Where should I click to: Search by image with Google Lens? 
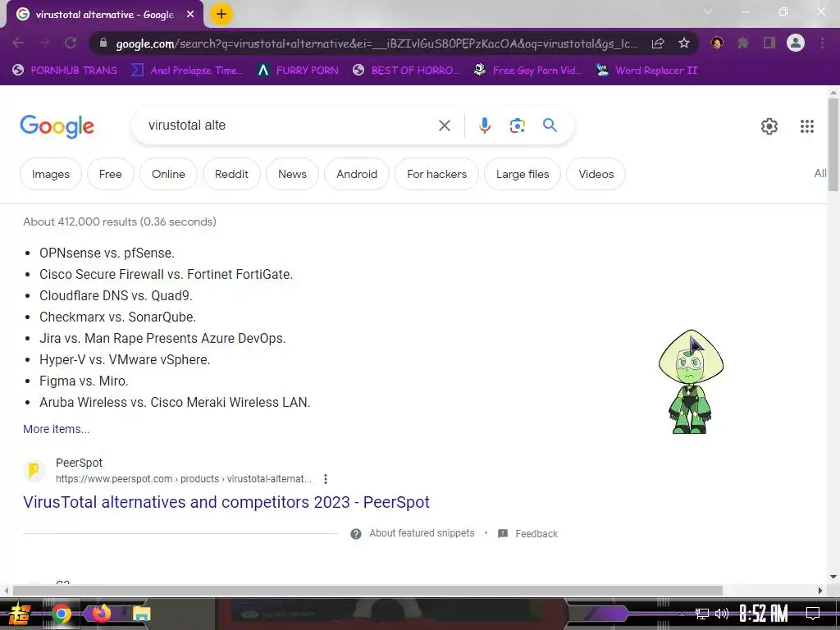coord(517,126)
